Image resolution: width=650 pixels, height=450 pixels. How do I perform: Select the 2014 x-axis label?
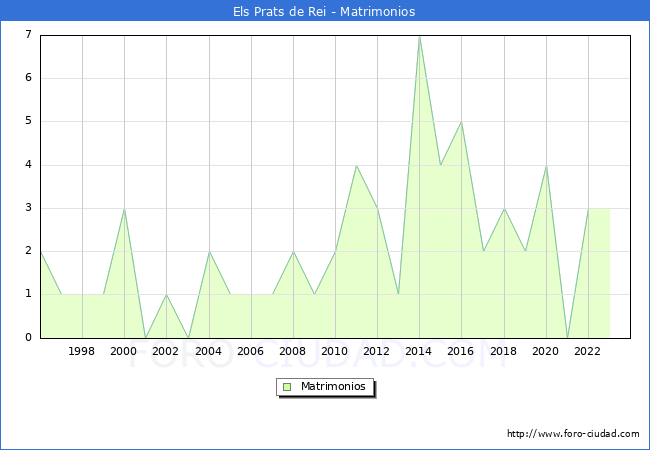click(x=419, y=351)
